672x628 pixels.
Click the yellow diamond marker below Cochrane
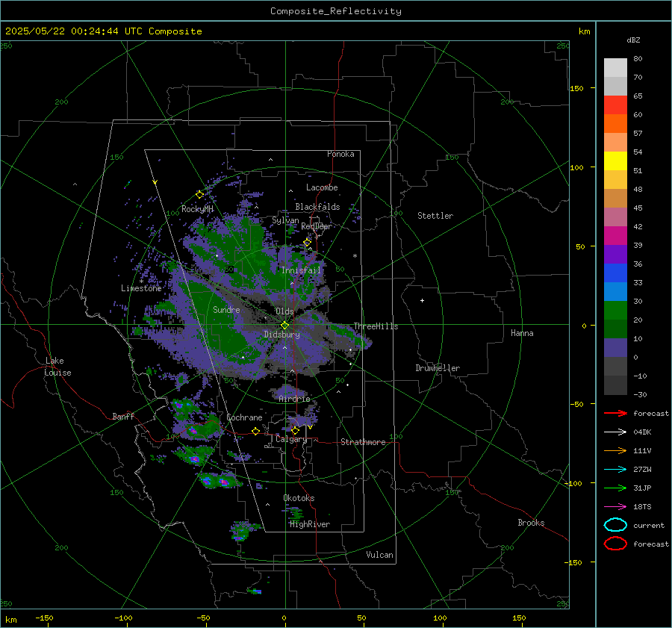(x=255, y=431)
